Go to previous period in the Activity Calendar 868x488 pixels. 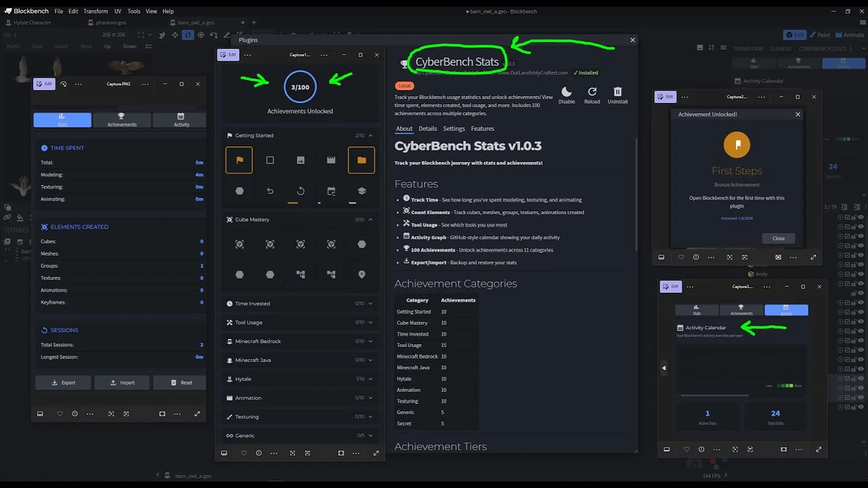[x=664, y=368]
